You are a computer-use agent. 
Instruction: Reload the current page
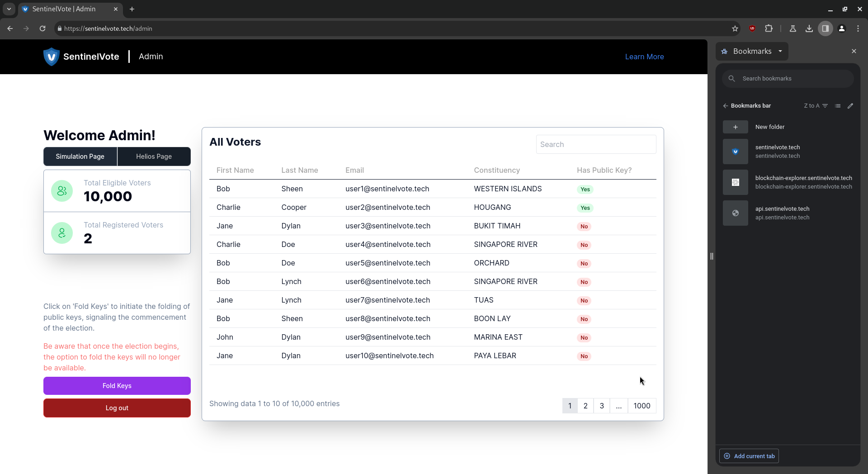point(42,28)
